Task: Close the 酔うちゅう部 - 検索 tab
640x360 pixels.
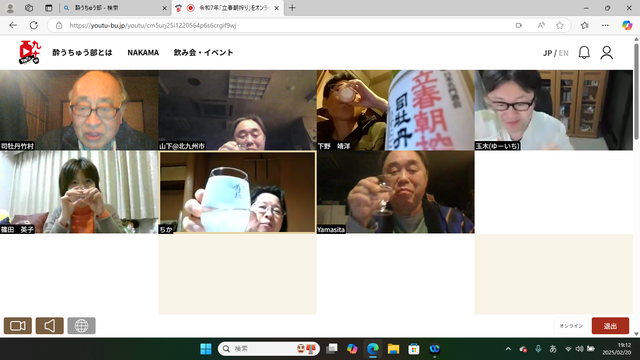Action: tap(164, 8)
